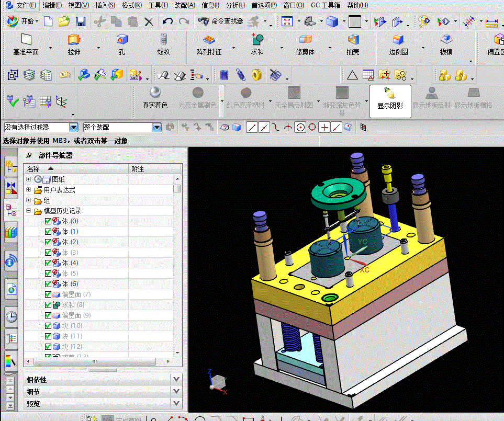Viewport: 504px width, 421px height.
Task: Save the part with the floppy icon
Action: coord(81,21)
